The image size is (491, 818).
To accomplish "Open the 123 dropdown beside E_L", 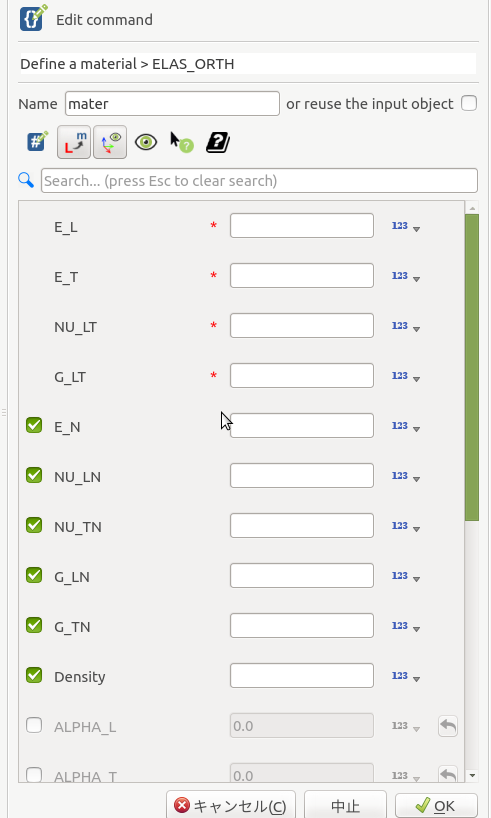I will [406, 226].
